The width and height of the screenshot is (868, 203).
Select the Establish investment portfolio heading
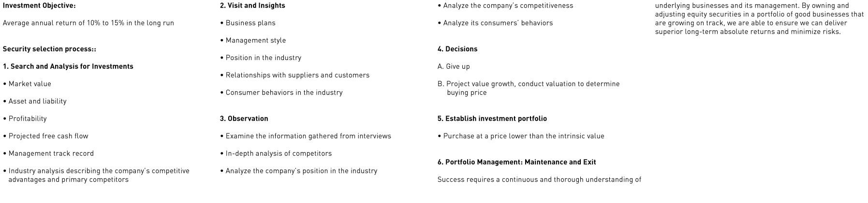click(x=492, y=119)
